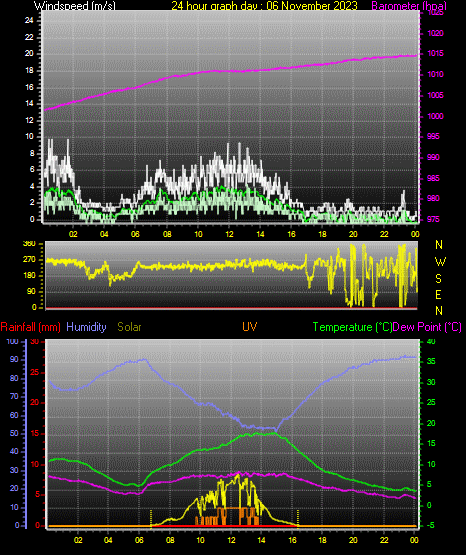Click compass letter E beside direction graph
This screenshot has width=466, height=555.
point(438,294)
